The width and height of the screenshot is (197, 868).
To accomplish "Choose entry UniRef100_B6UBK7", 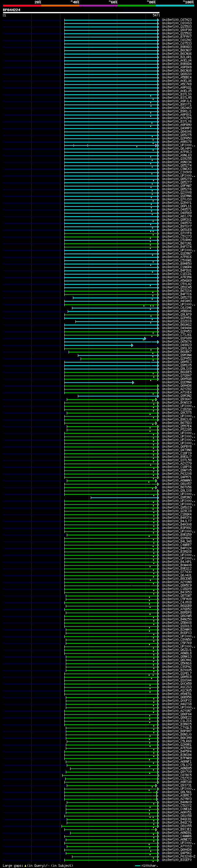I will click(177, 352).
